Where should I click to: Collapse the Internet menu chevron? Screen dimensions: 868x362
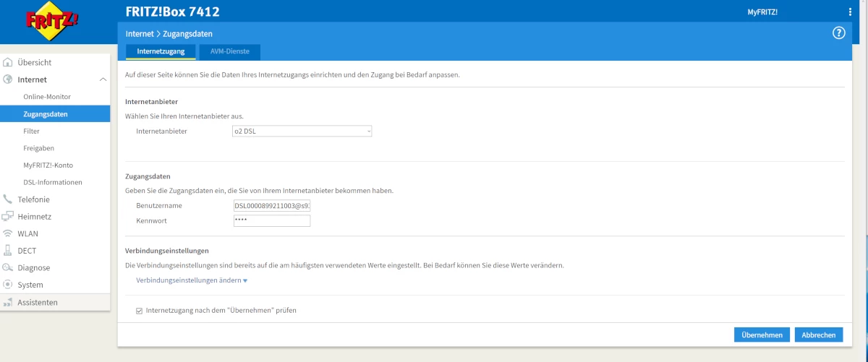[x=103, y=79]
